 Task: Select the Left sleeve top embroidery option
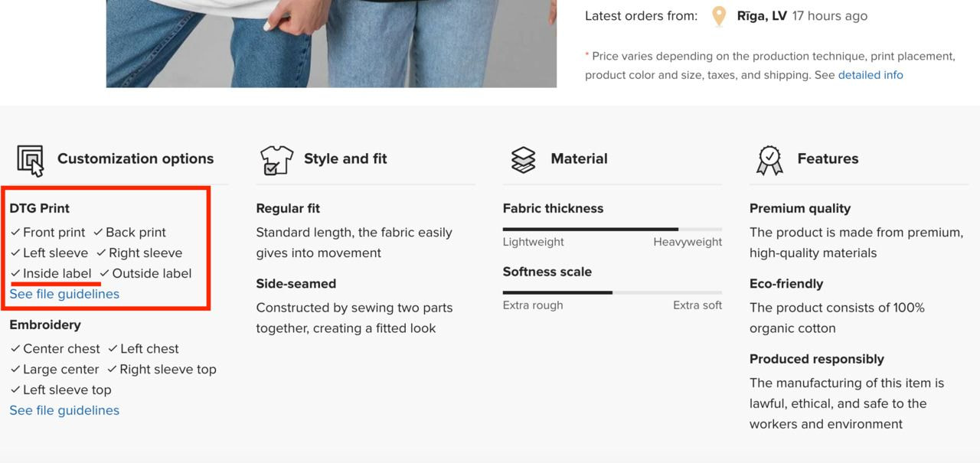[60, 390]
